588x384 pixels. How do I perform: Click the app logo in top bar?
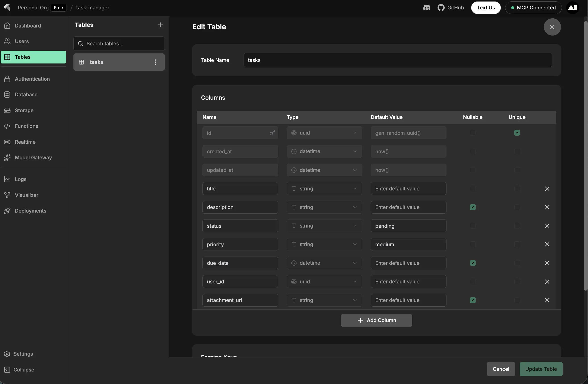pos(7,8)
